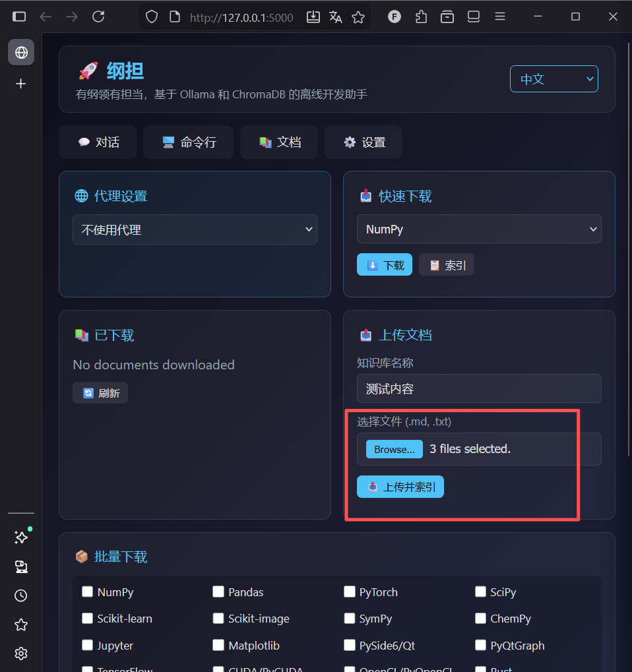Go forward with the forward arrow
Screen dimensions: 632x672
coord(72,16)
